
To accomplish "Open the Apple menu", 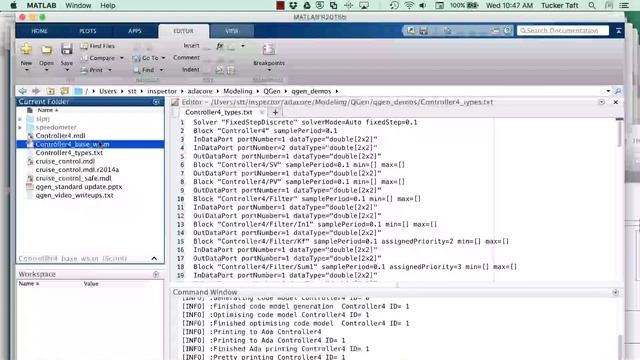I will coord(13,5).
